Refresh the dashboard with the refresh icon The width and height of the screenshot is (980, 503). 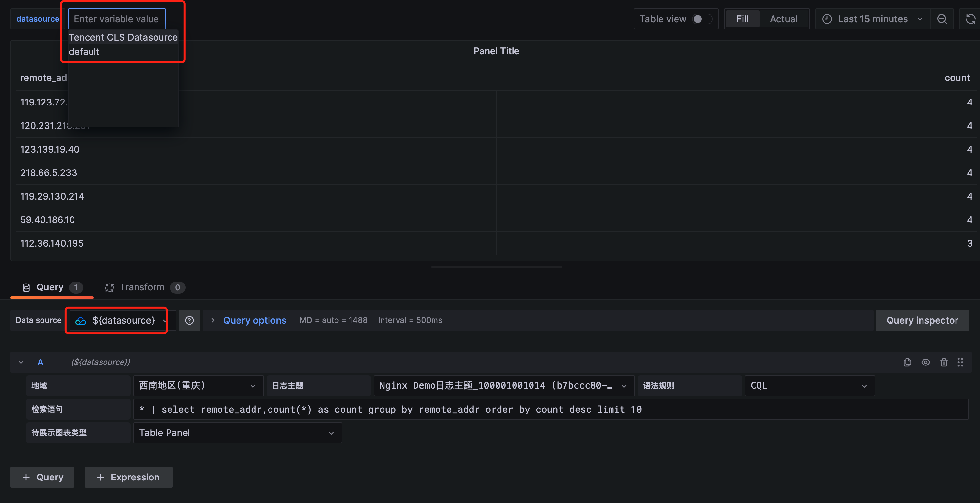[x=970, y=19]
